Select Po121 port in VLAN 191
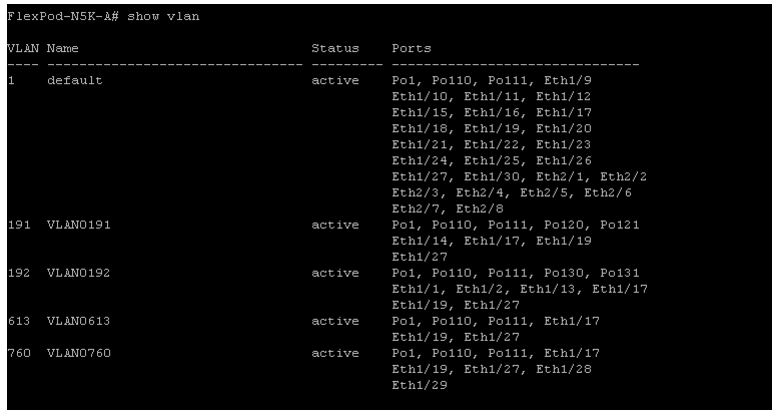The height and width of the screenshot is (416, 779). pos(620,225)
